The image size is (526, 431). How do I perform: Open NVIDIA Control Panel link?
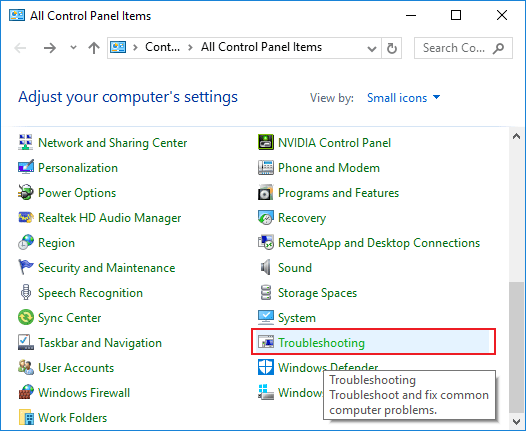point(334,143)
